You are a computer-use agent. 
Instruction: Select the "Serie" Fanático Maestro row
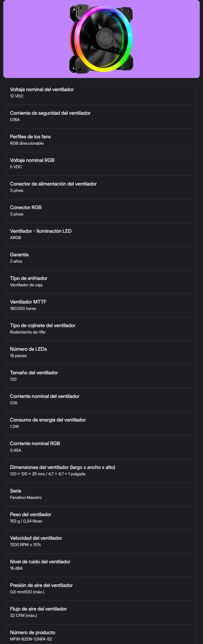[x=101, y=494]
